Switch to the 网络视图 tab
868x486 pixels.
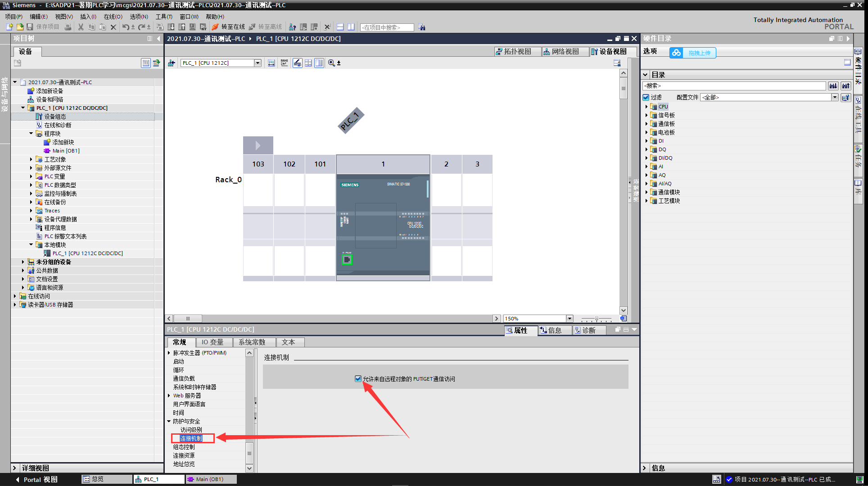click(561, 52)
